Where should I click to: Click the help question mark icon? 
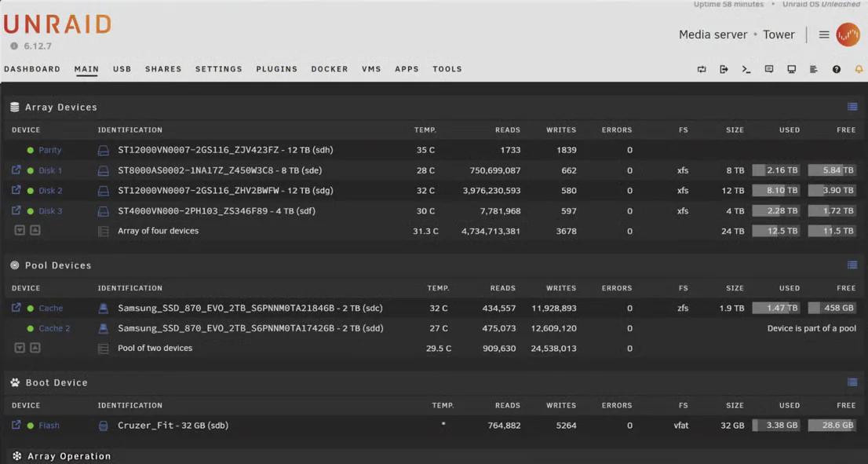click(x=837, y=69)
